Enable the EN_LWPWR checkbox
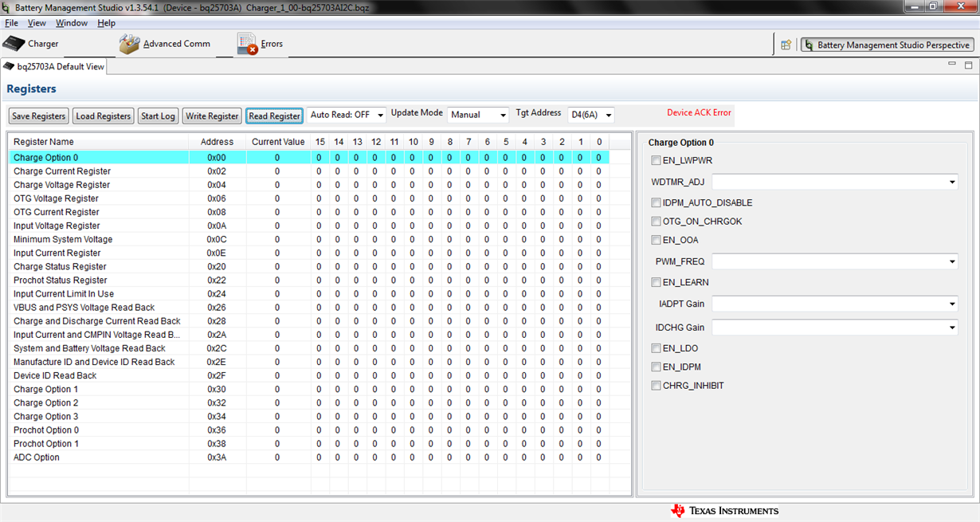The width and height of the screenshot is (980, 522). [656, 160]
